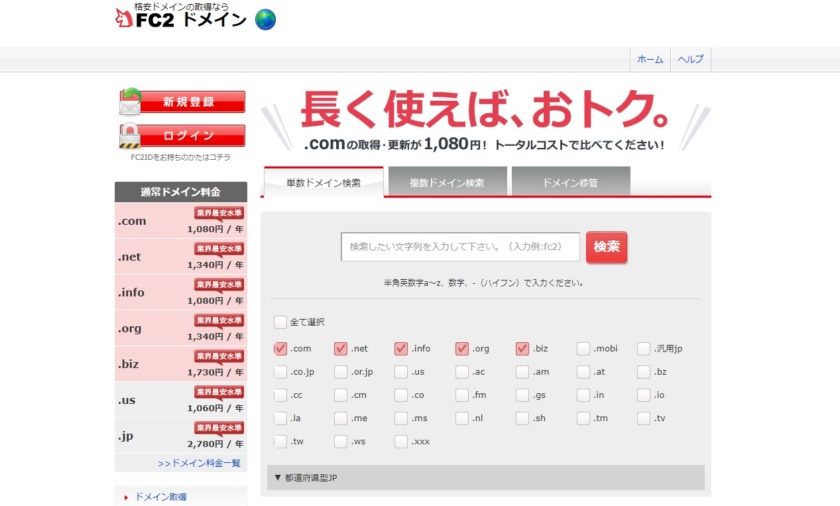Tick the .xxx domain checkbox
This screenshot has height=506, width=840.
click(x=401, y=441)
